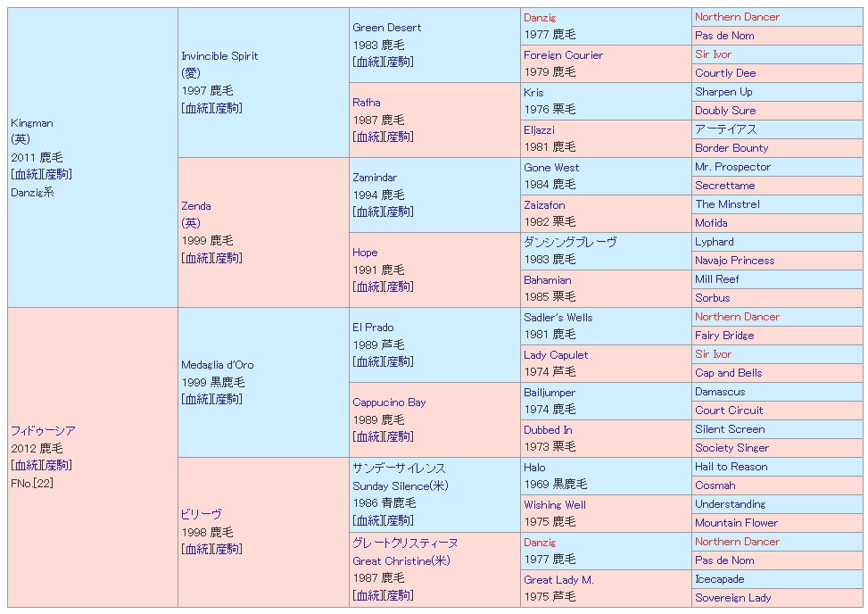Open Kingman's 血統 pedigree link
The image size is (868, 614).
[25, 174]
